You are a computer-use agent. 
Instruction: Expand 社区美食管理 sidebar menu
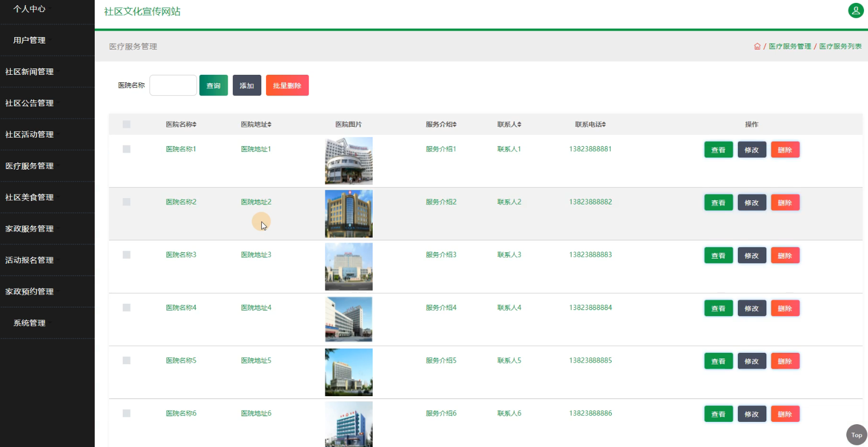(x=47, y=198)
